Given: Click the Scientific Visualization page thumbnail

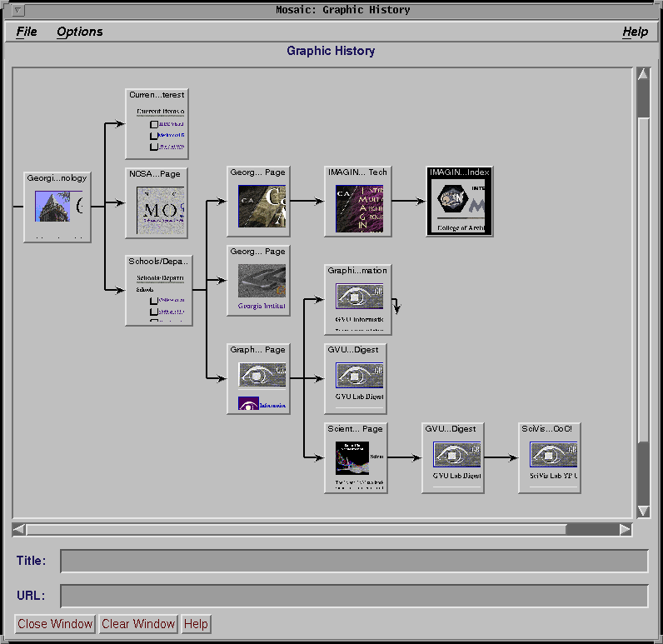Looking at the screenshot, I should point(356,458).
